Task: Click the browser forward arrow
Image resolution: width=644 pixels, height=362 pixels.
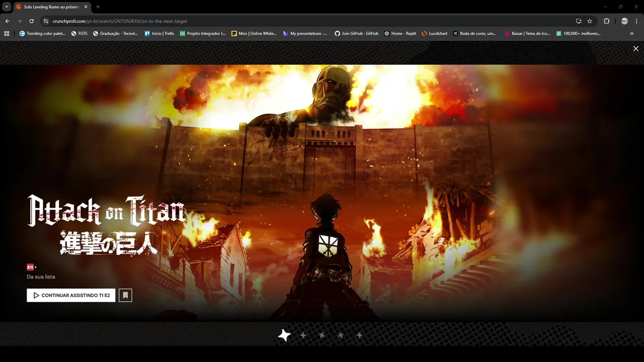Action: (19, 21)
